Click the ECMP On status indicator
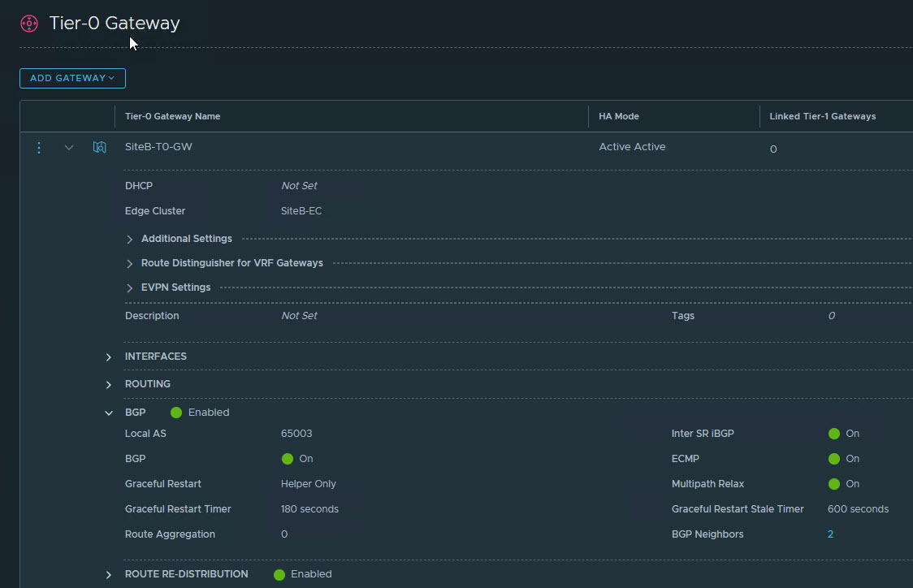913x588 pixels. [x=833, y=459]
